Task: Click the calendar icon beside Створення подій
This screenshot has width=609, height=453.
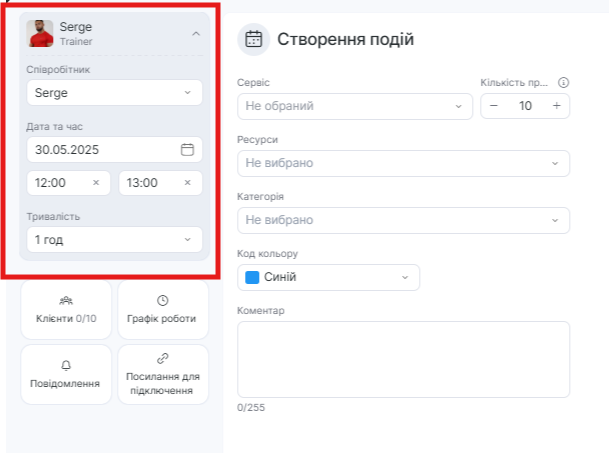Action: coord(254,39)
